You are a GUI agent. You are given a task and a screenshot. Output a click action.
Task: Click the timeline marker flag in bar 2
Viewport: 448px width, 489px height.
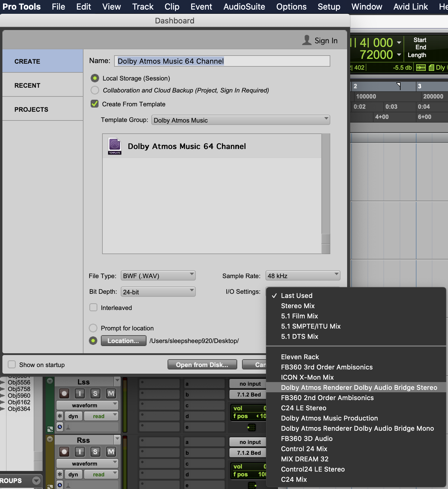tap(398, 86)
